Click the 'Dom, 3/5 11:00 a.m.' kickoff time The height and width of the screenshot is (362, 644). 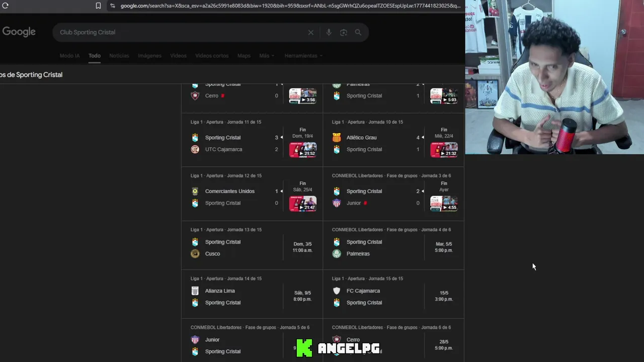pos(302,247)
